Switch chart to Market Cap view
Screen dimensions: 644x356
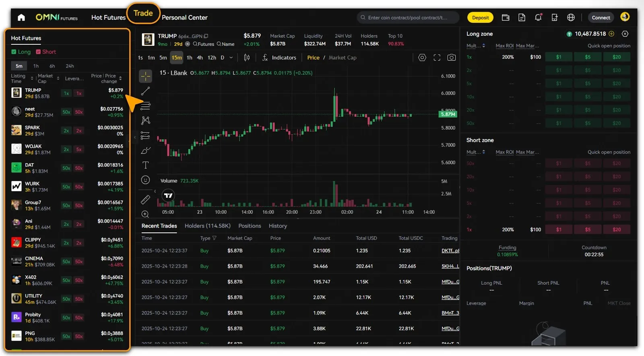point(342,58)
